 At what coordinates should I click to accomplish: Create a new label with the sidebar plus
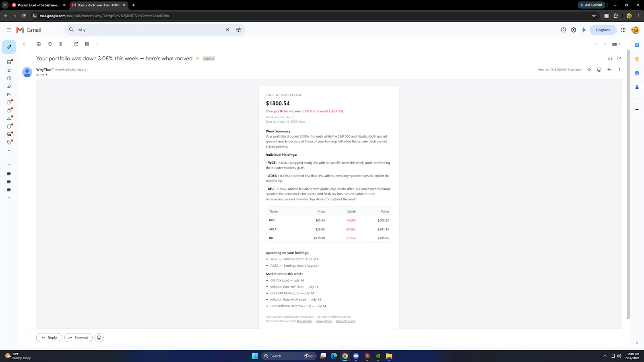click(x=9, y=164)
